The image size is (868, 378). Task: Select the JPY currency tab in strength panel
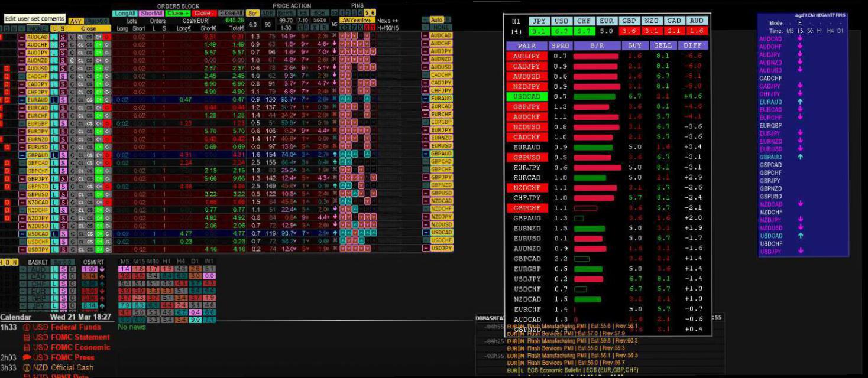click(538, 21)
